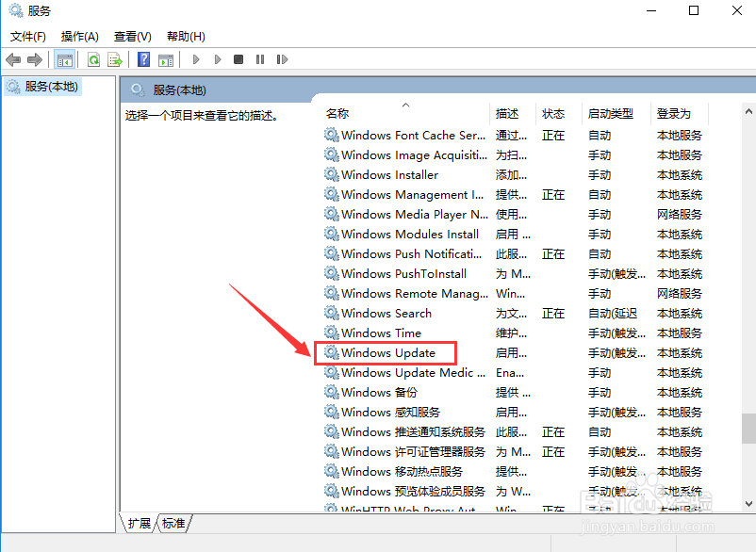The image size is (756, 552).
Task: Pause the service using the pause icon
Action: [x=259, y=59]
